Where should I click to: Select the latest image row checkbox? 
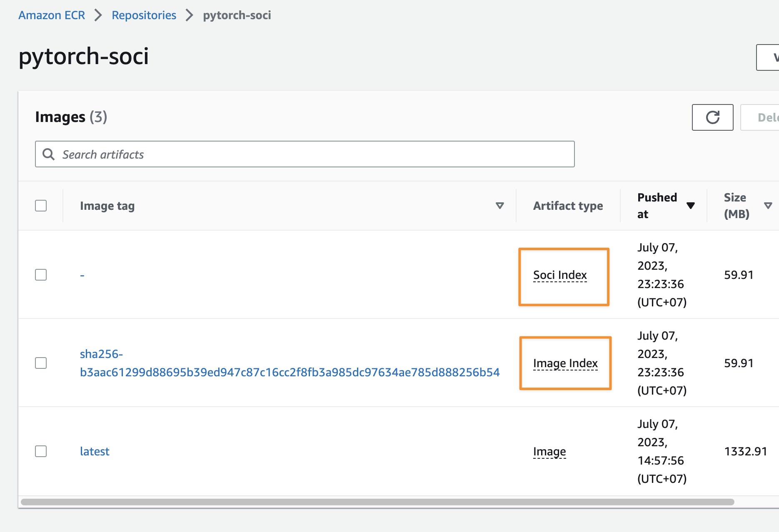point(41,451)
